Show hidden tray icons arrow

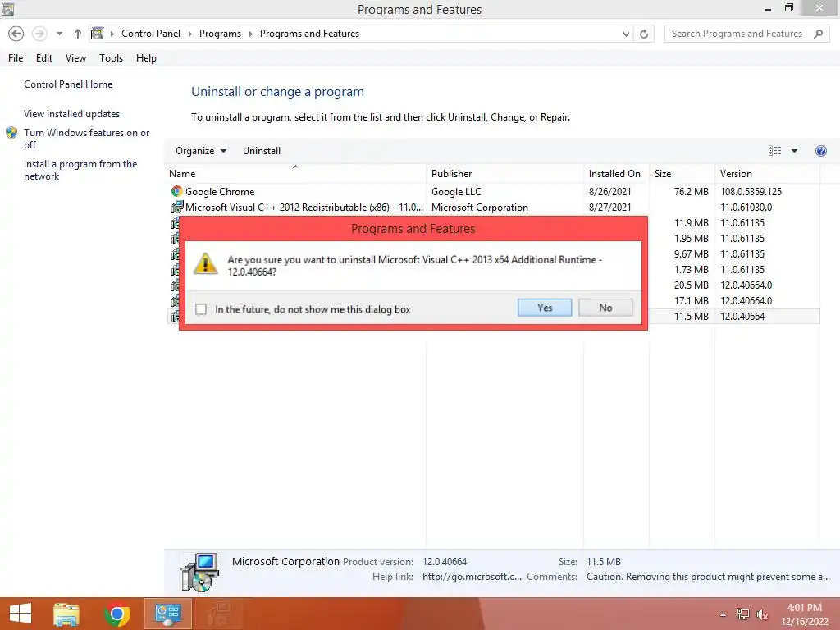pos(723,614)
